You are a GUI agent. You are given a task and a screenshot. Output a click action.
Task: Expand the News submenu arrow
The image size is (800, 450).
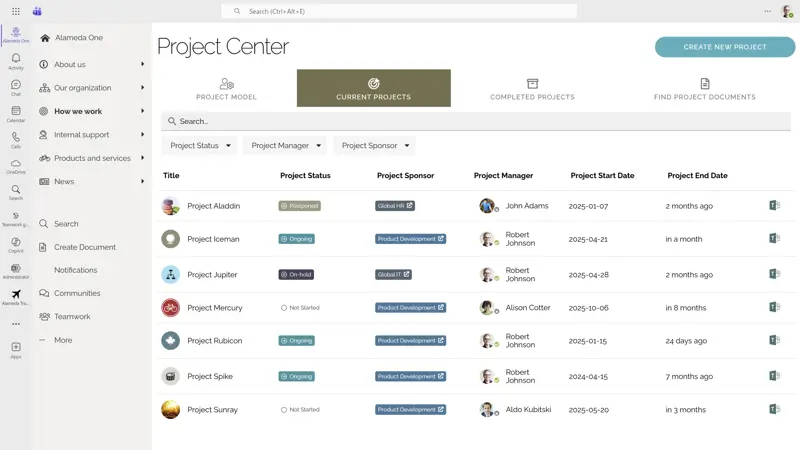tap(142, 181)
